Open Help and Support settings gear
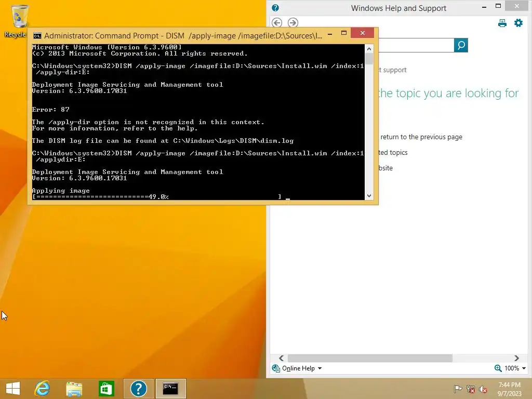532x399 pixels. (518, 23)
